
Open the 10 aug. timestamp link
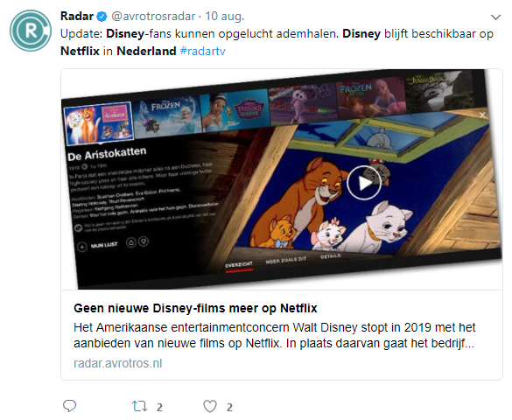tap(224, 16)
